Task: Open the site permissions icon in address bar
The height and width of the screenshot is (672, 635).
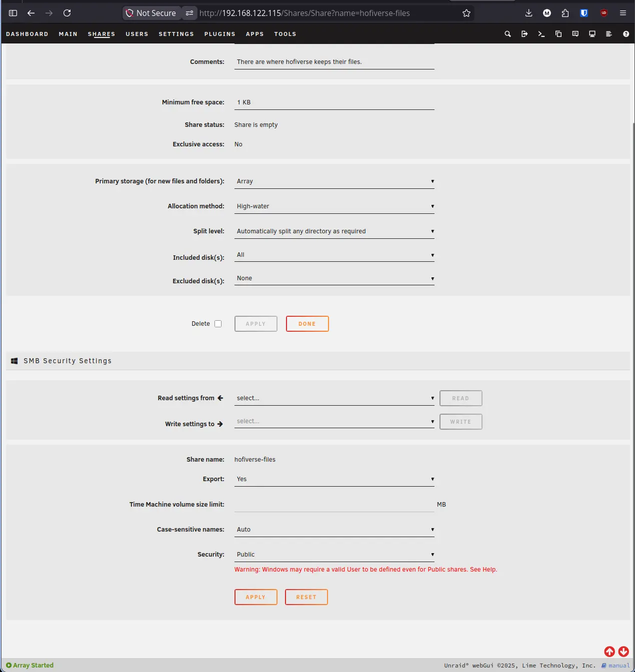Action: 189,13
